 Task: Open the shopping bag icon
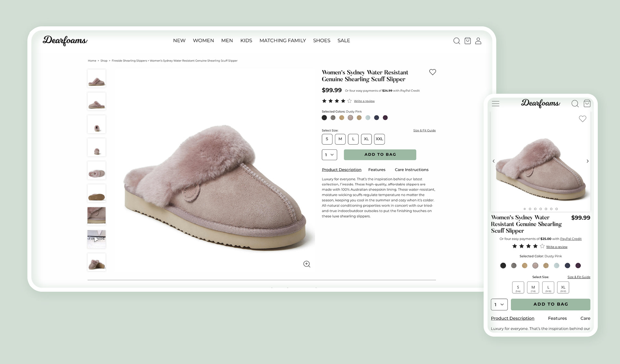(x=467, y=41)
